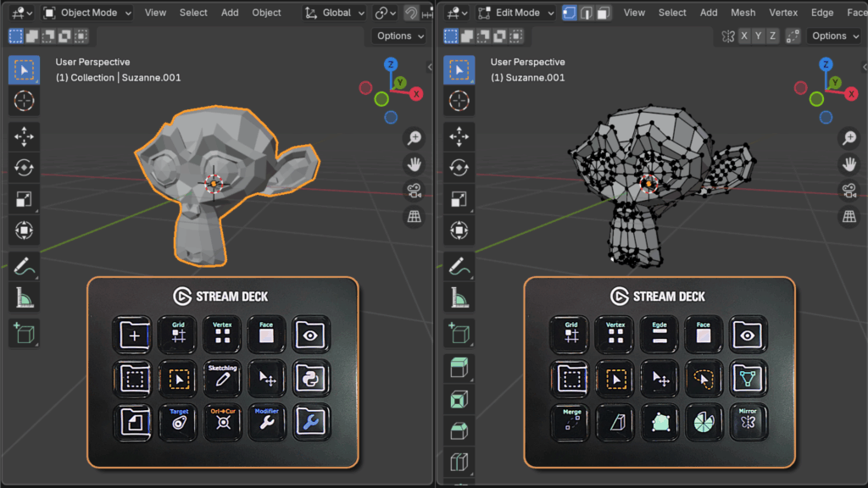
Task: Select the Inset Faces tool in the Edit Mode toolbar
Action: point(459,399)
